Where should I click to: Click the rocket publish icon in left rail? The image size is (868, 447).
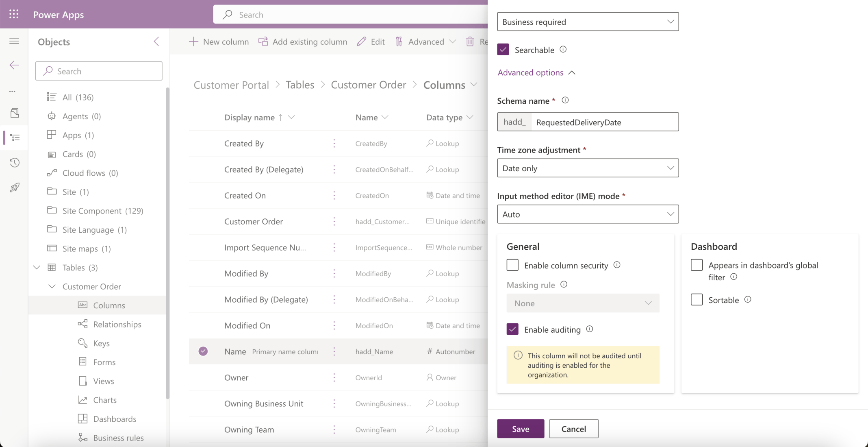tap(15, 188)
